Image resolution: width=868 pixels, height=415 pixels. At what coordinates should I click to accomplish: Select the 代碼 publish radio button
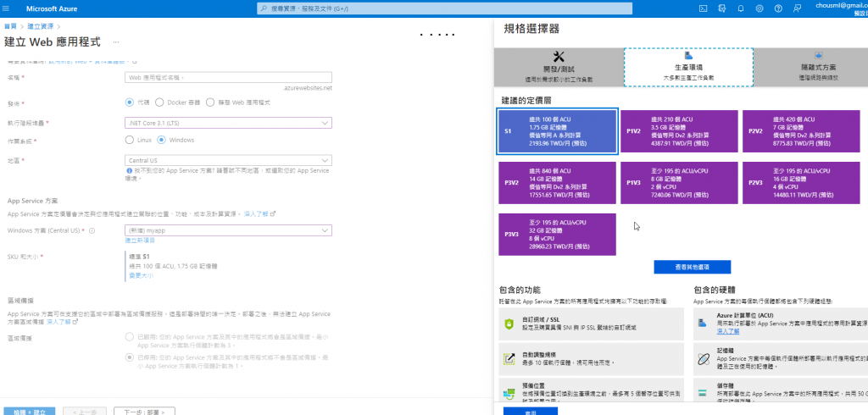pos(130,102)
